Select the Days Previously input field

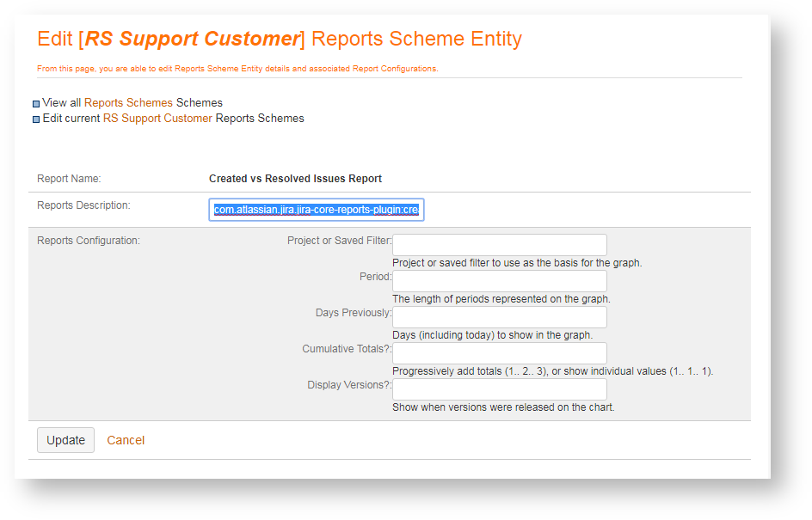499,317
